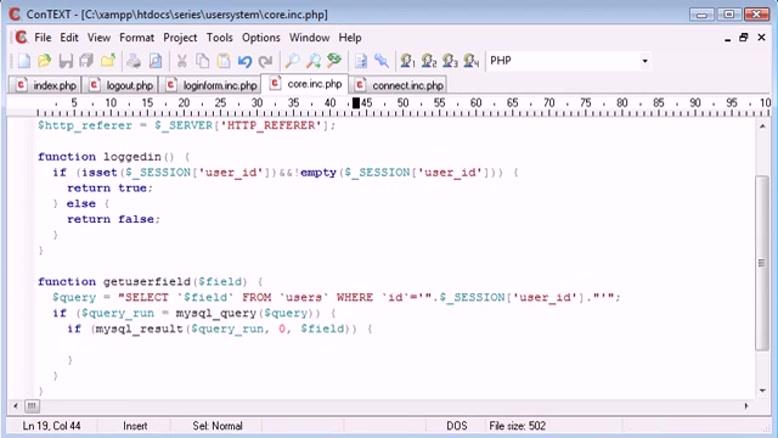Screen dimensions: 778x438
Task: Click the Cut scissors icon
Action: pyautogui.click(x=182, y=61)
